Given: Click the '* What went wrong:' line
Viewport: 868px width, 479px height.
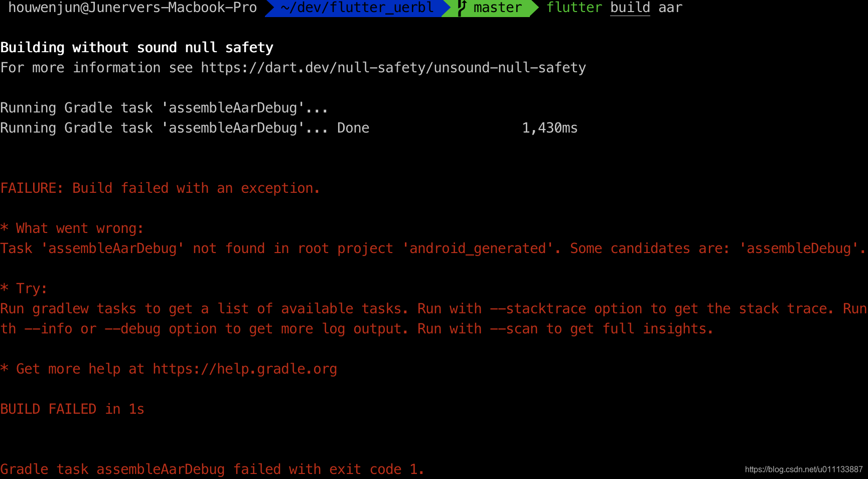Looking at the screenshot, I should (72, 228).
